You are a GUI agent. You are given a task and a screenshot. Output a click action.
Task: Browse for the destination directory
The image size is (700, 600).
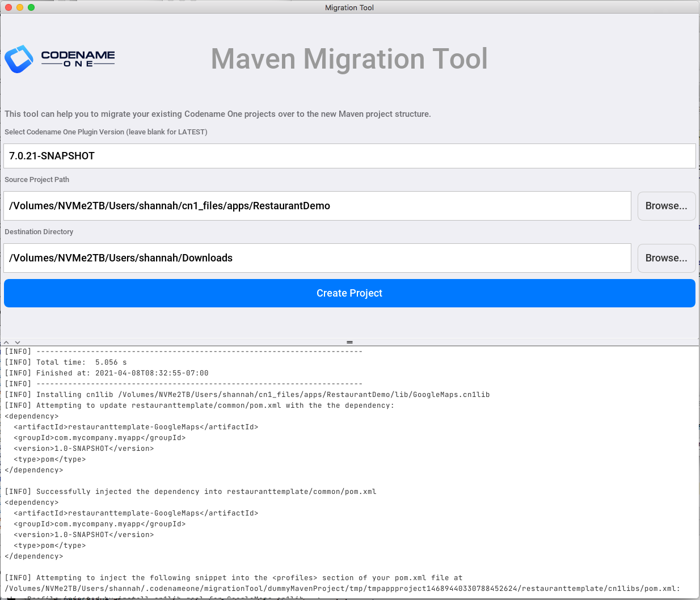tap(667, 258)
